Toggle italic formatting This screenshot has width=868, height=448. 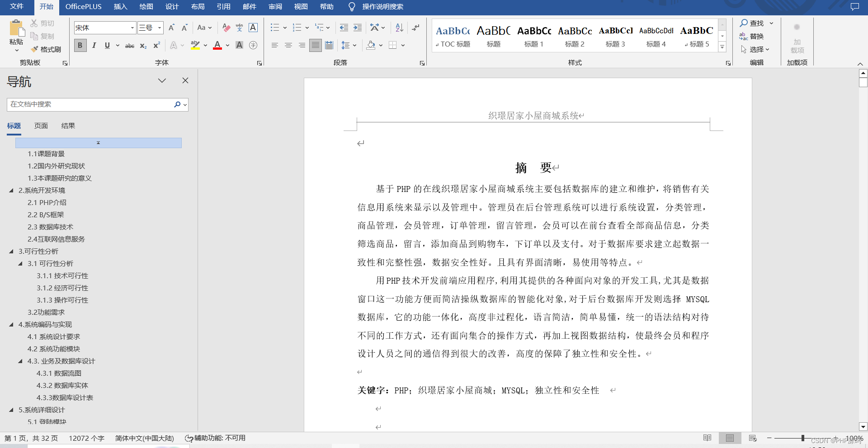coord(94,45)
